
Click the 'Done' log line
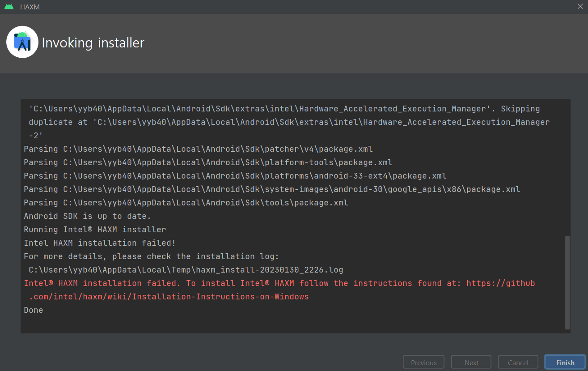tap(34, 310)
